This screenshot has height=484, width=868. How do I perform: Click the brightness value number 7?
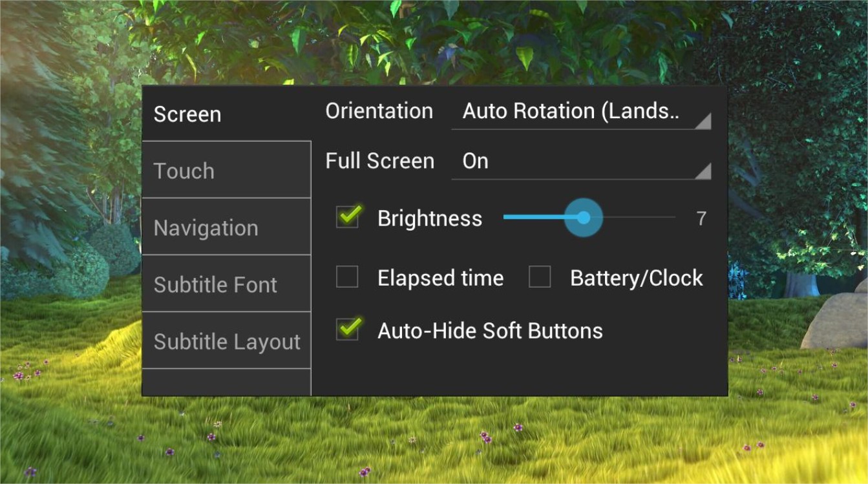pyautogui.click(x=701, y=218)
